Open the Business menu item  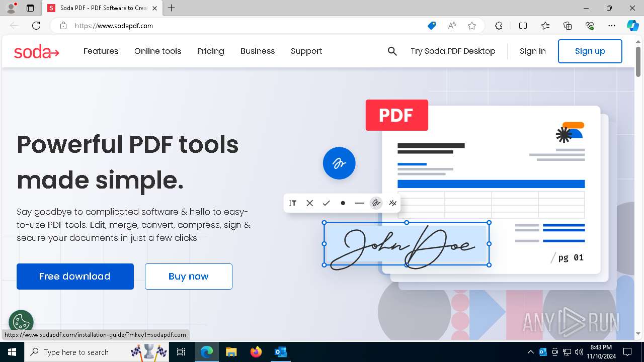click(258, 51)
